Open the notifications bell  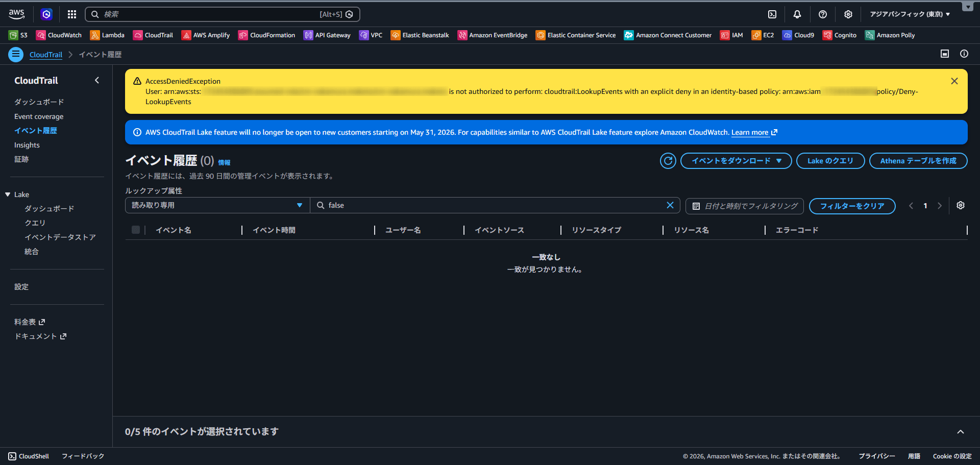click(797, 14)
